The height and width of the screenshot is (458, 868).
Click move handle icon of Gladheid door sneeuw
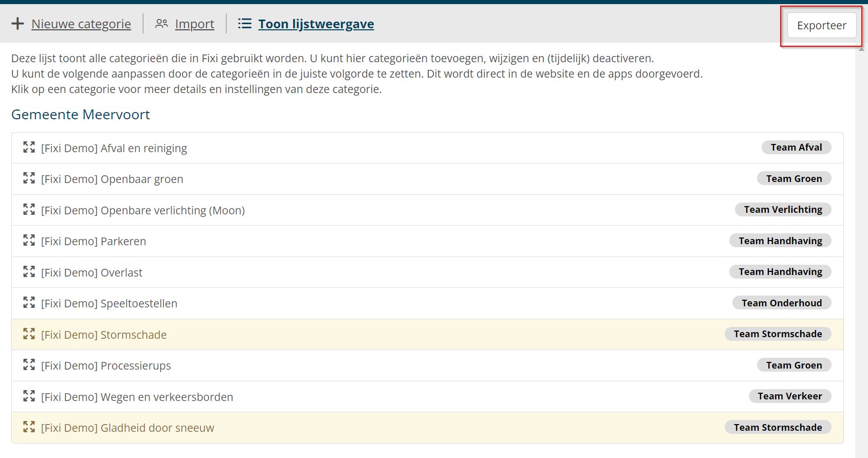coord(29,427)
